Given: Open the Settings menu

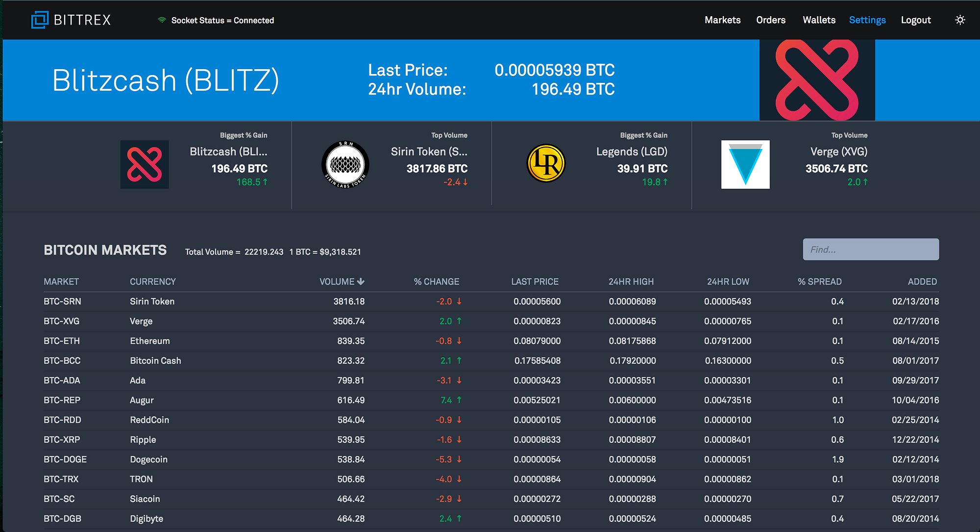Looking at the screenshot, I should [x=867, y=20].
